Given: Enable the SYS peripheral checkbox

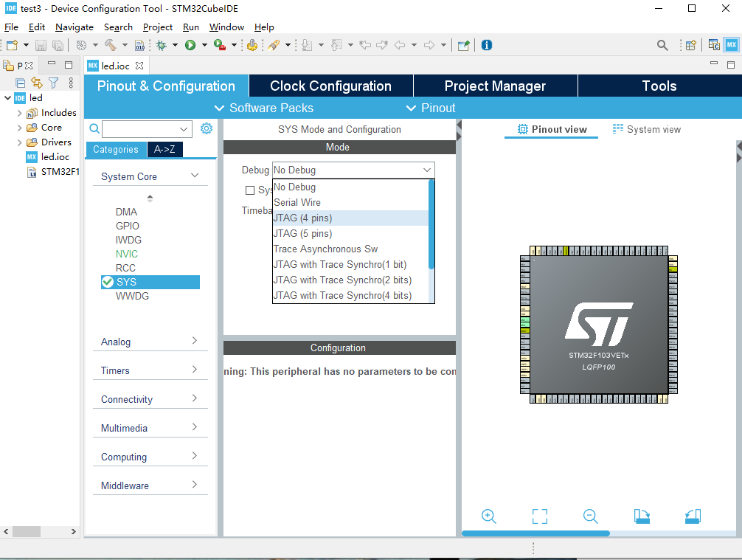Looking at the screenshot, I should coord(106,282).
